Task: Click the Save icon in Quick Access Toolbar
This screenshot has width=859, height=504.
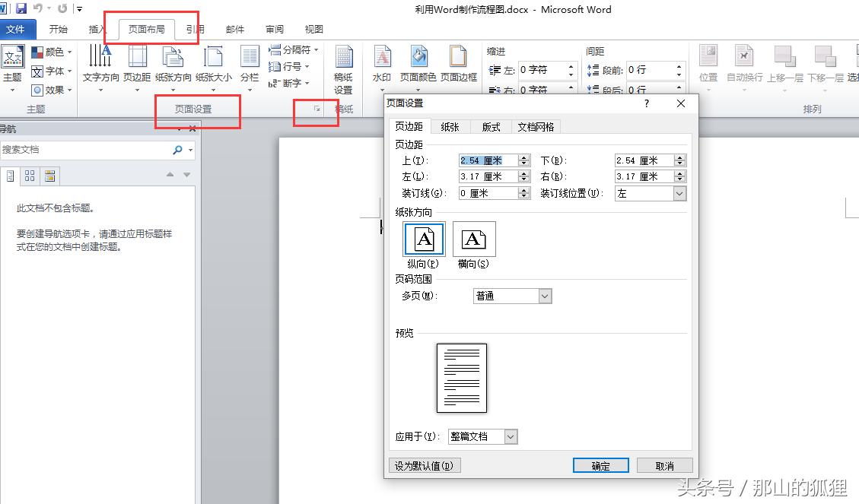Action: coord(21,8)
